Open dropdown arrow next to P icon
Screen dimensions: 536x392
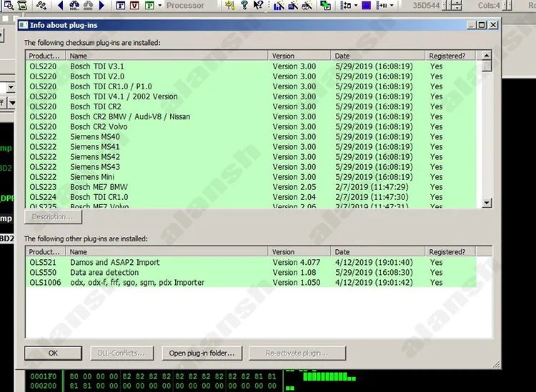(159, 6)
